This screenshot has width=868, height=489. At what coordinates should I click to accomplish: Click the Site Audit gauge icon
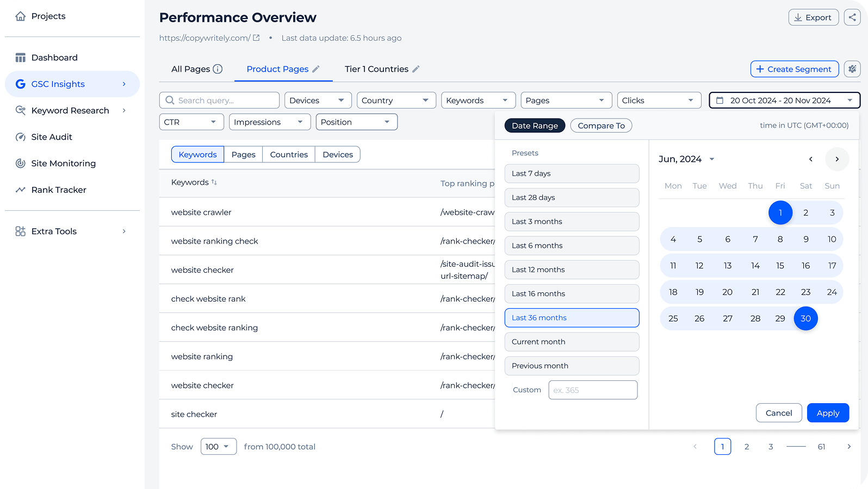coord(21,137)
